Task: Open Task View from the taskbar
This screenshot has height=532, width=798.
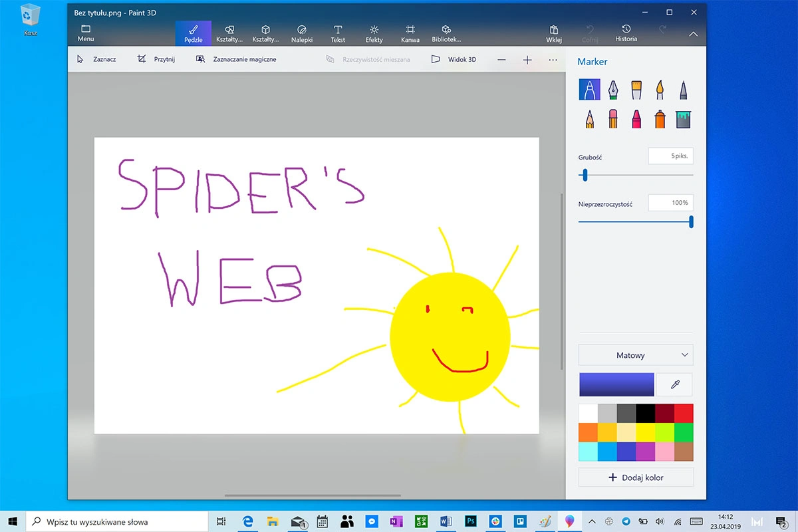Action: tap(221, 522)
